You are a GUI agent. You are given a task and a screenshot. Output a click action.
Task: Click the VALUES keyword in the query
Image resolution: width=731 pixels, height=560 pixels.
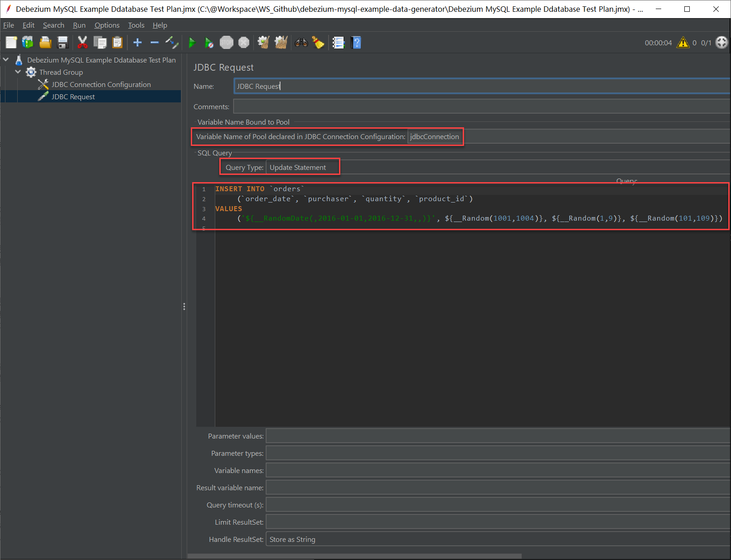pos(228,208)
